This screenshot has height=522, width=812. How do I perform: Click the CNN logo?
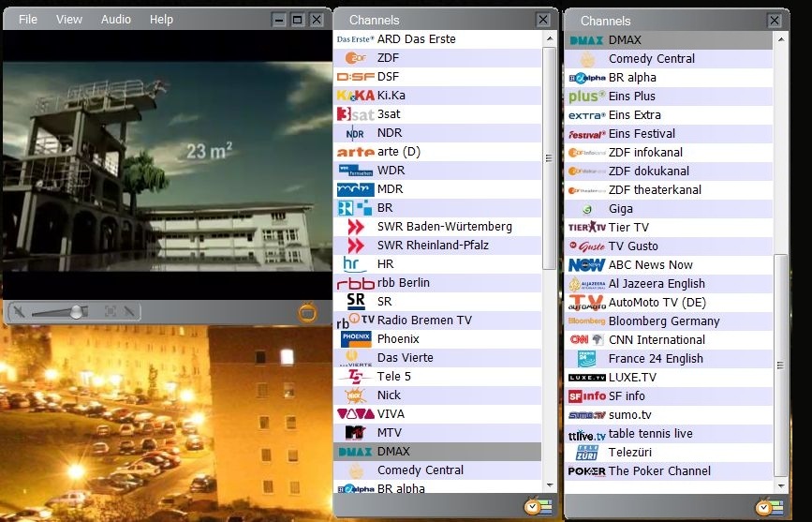tap(586, 339)
